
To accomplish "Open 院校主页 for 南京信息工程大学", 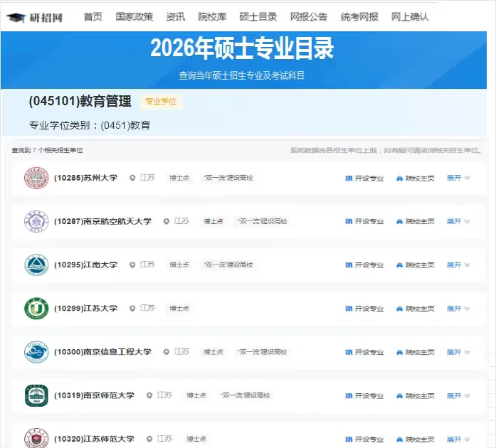I will [x=416, y=352].
